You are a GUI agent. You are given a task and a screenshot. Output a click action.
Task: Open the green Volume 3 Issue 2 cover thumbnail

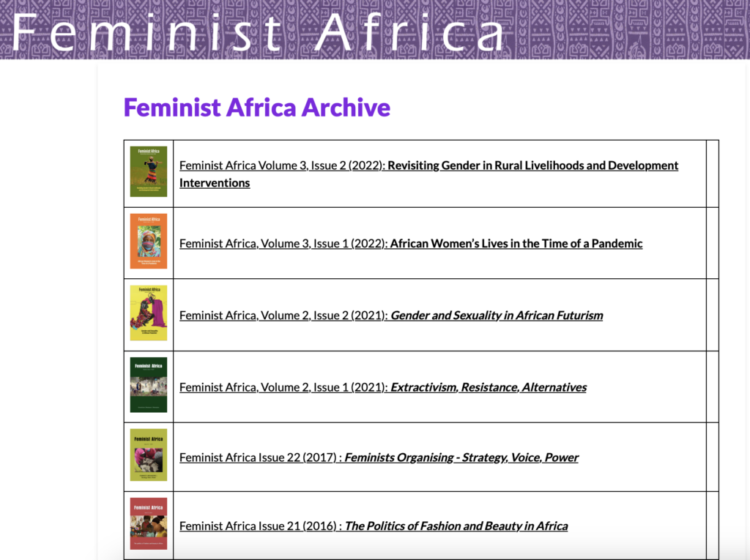[149, 172]
